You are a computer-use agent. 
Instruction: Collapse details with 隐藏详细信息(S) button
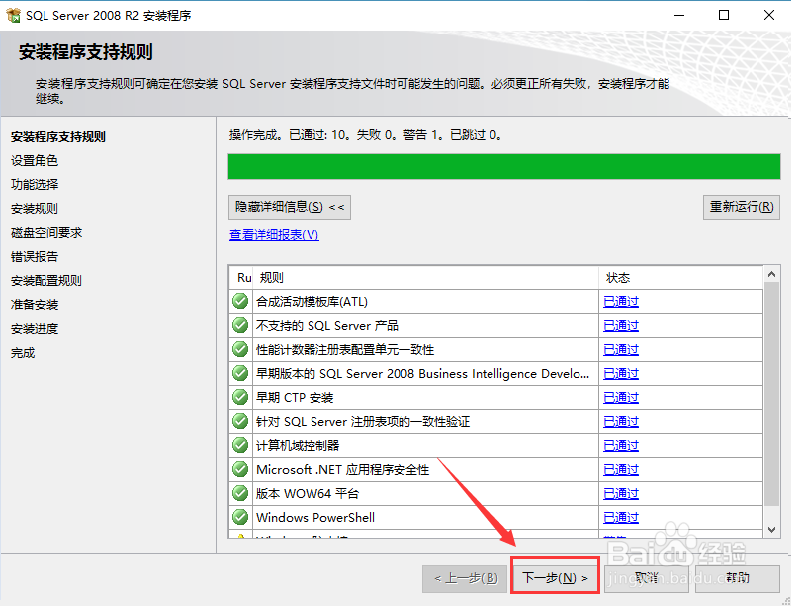coord(289,207)
